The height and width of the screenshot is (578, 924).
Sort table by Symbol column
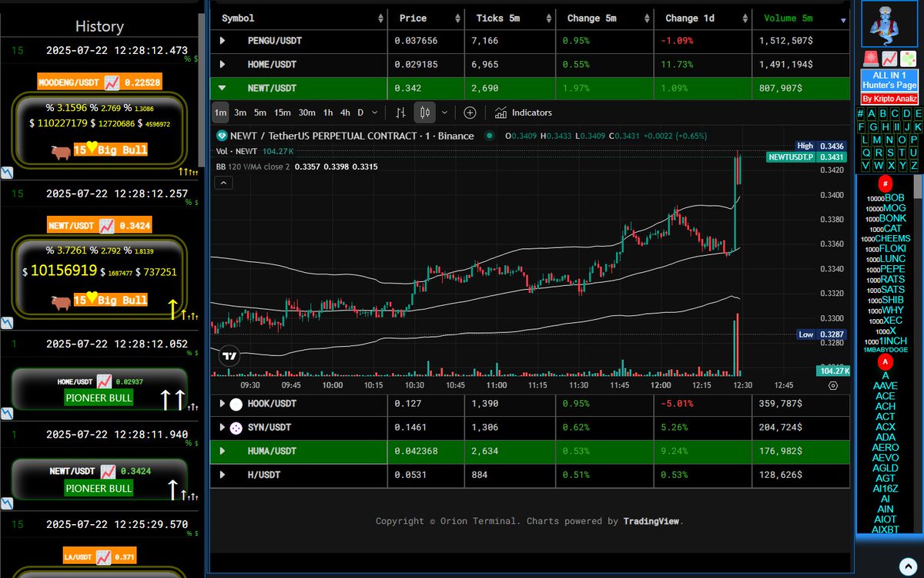[x=300, y=18]
